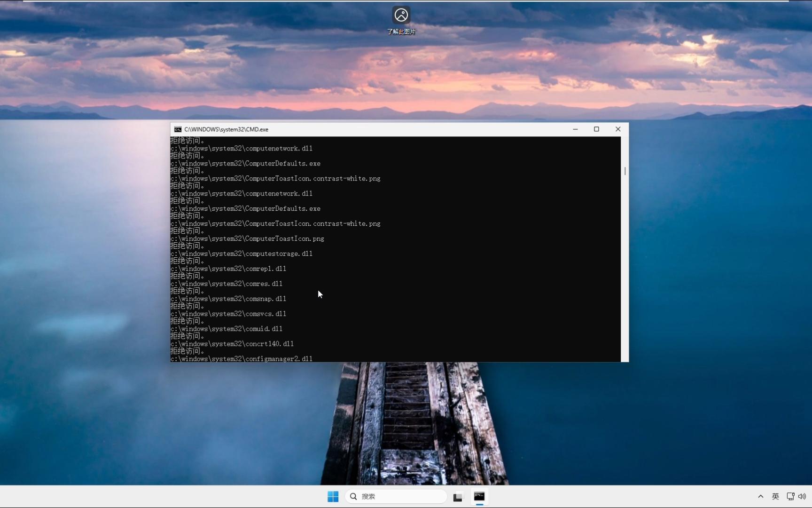
Task: Switch input language via the 英 indicator
Action: [x=775, y=496]
